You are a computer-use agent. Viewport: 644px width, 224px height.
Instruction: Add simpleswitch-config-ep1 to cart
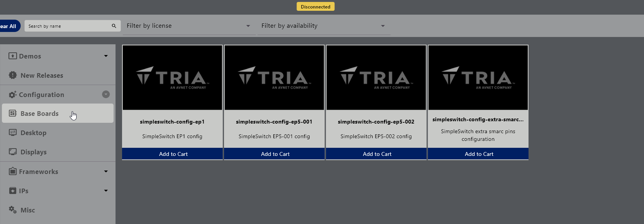click(x=172, y=154)
